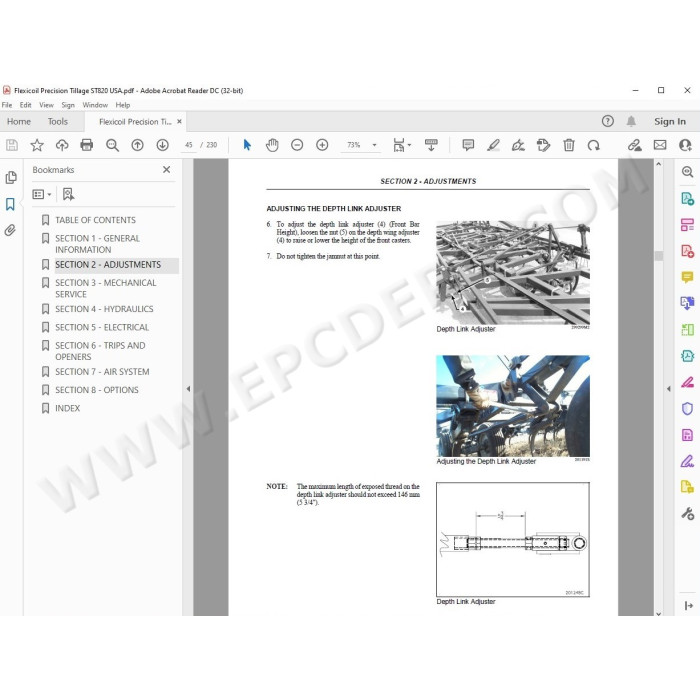Open the Protect shield tool in right pane
The height and width of the screenshot is (700, 700).
tap(687, 408)
